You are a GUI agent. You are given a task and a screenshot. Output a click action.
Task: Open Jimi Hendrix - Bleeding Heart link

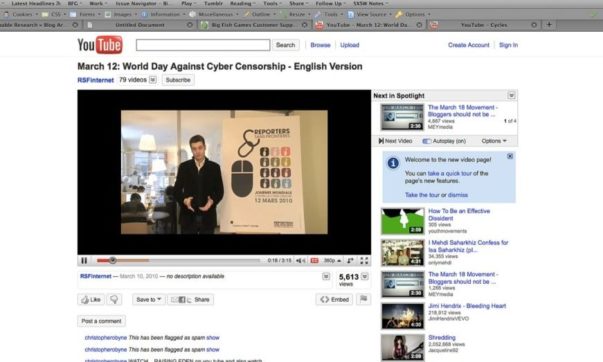click(x=467, y=306)
